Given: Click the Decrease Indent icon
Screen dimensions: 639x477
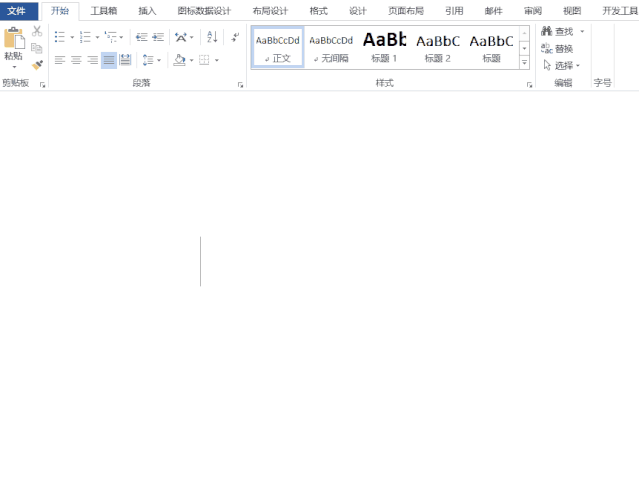Looking at the screenshot, I should click(140, 37).
